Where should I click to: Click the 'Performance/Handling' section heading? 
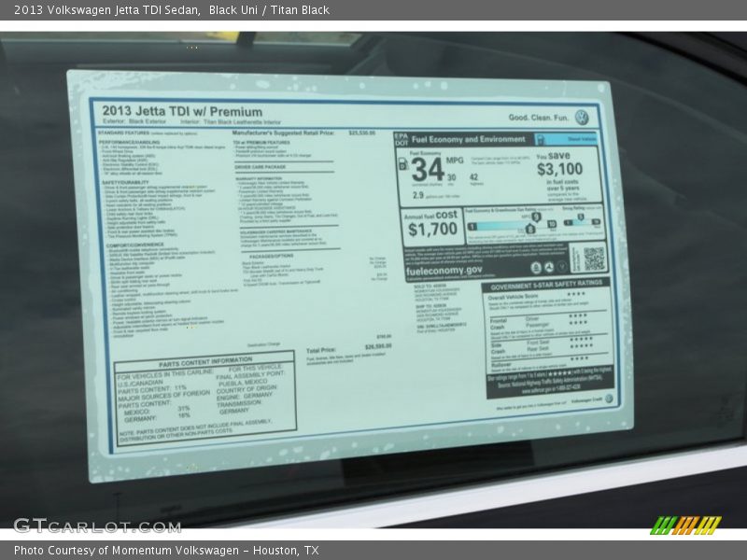[x=130, y=143]
